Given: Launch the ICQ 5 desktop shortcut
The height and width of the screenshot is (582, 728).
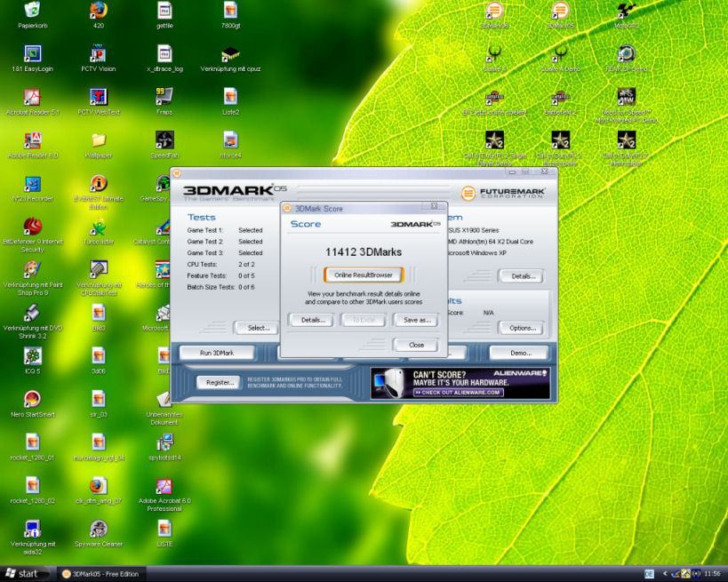Looking at the screenshot, I should pos(33,356).
